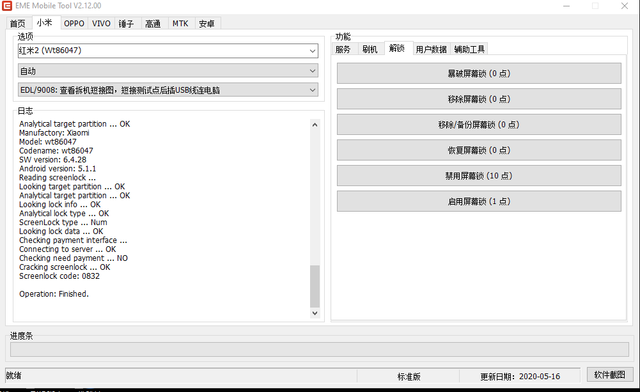Click the 'Android version: 5.1.1' log line
This screenshot has width=640, height=392.
tap(58, 169)
